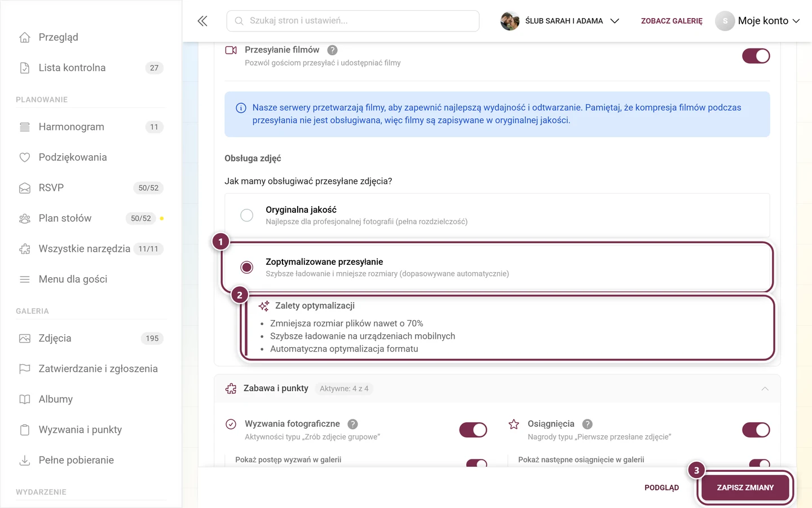Click the Zatwierdzanie i zgłoszenia flag icon
This screenshot has width=812, height=508.
click(25, 369)
